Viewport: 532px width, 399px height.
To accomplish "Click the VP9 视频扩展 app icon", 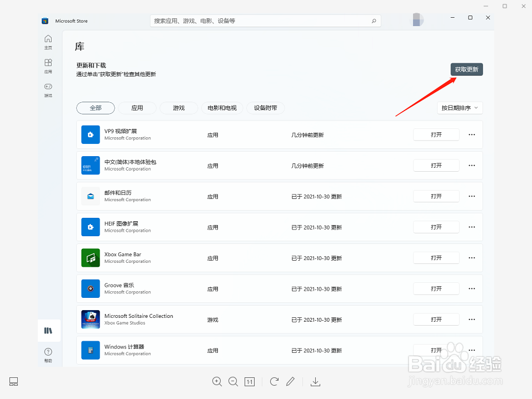I will pos(91,134).
